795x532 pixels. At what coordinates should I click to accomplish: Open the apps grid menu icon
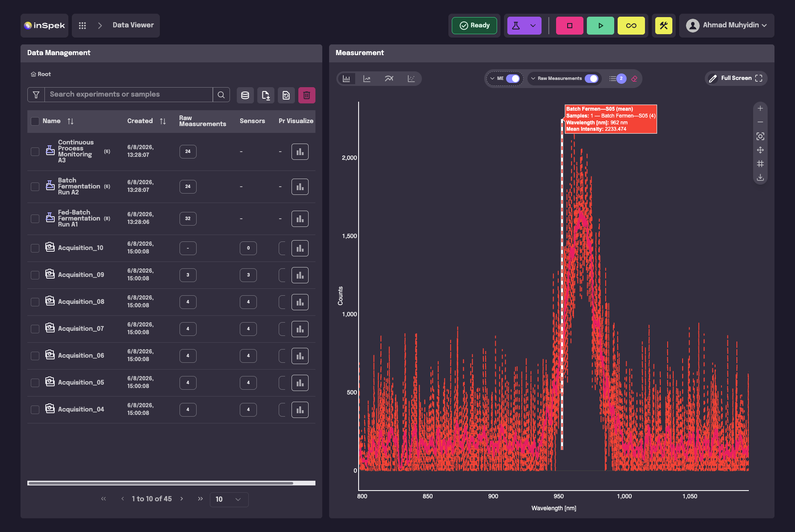point(82,26)
